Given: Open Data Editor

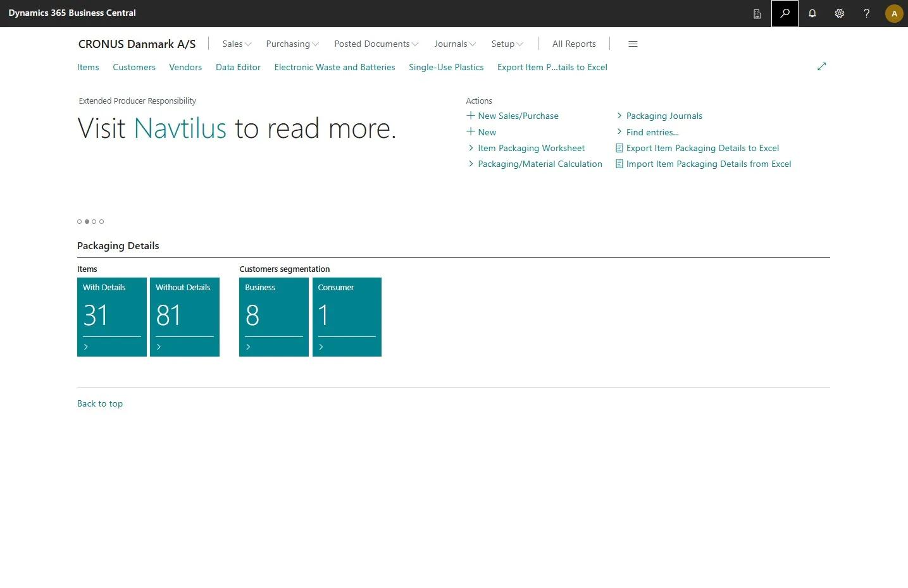Looking at the screenshot, I should (238, 67).
